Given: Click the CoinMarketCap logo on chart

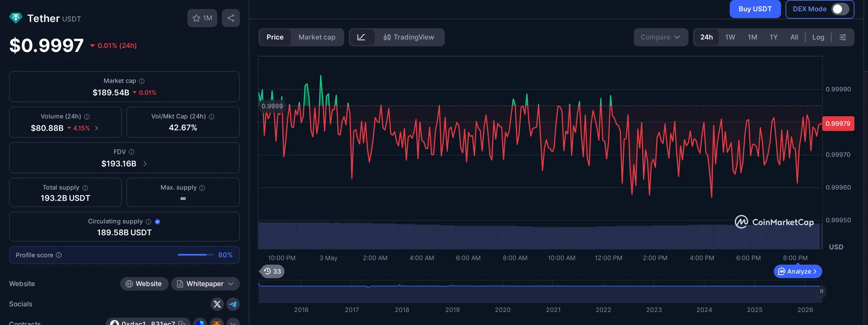Looking at the screenshot, I should pyautogui.click(x=774, y=222).
